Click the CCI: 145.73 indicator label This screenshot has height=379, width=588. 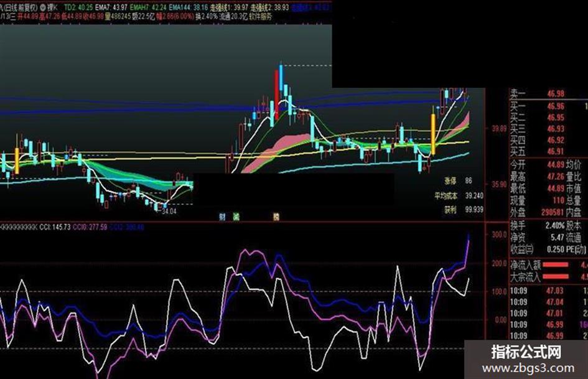coord(55,227)
